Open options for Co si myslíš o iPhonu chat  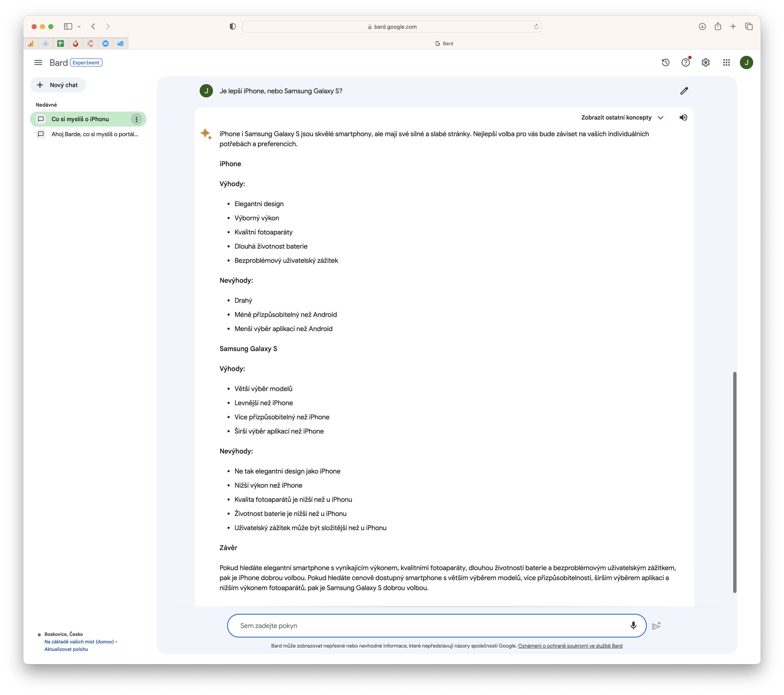tap(136, 119)
